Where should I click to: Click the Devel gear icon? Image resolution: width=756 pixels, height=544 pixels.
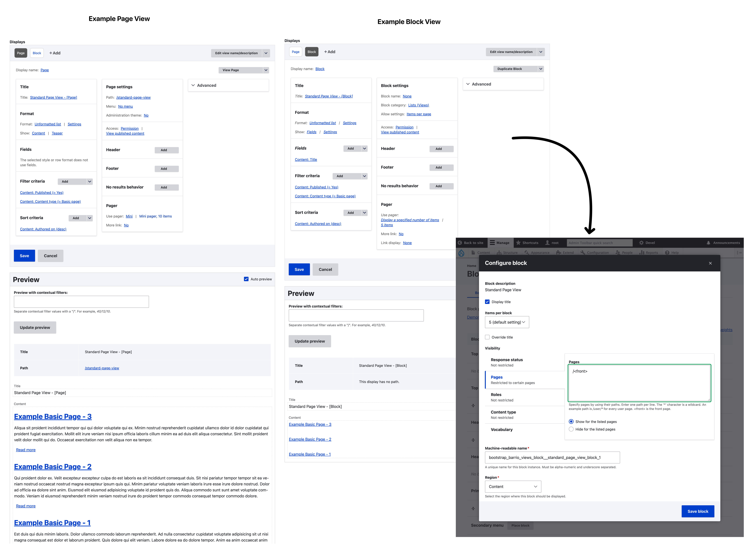click(x=641, y=243)
